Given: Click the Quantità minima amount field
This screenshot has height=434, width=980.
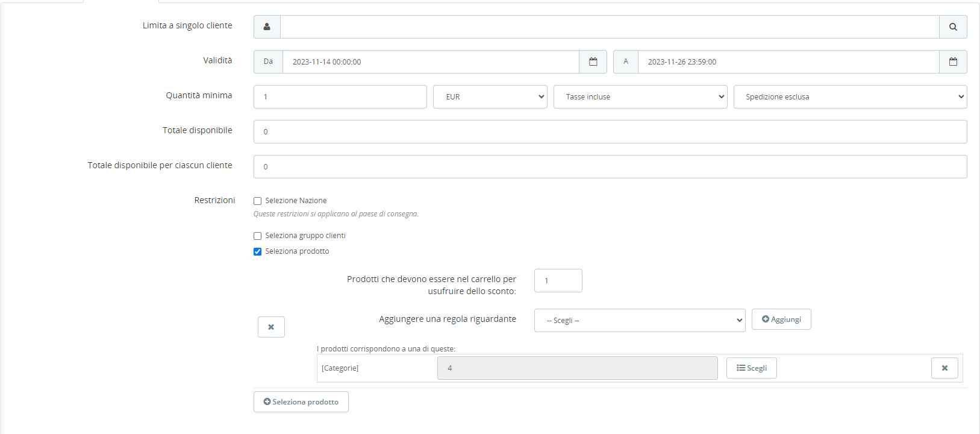Looking at the screenshot, I should pyautogui.click(x=340, y=97).
